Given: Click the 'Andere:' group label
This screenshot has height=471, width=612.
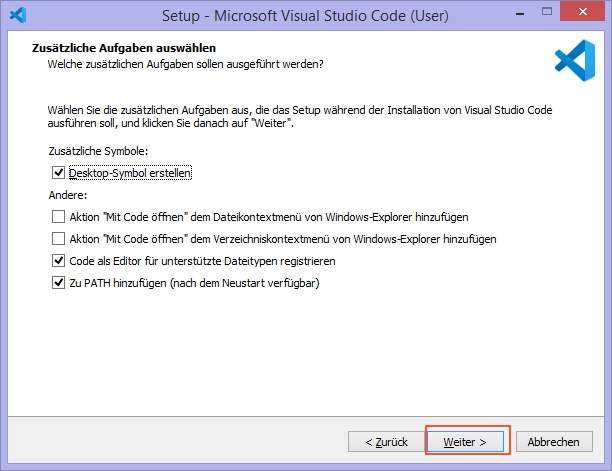Looking at the screenshot, I should coord(68,195).
